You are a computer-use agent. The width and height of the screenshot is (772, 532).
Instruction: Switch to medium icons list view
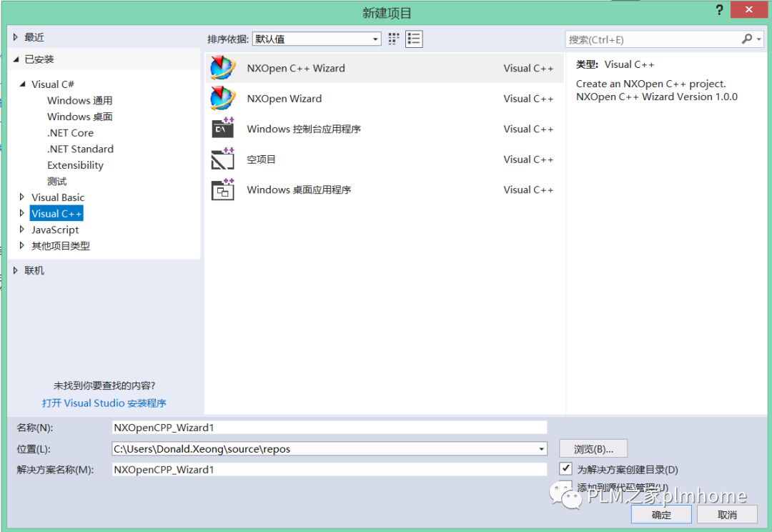coord(414,39)
